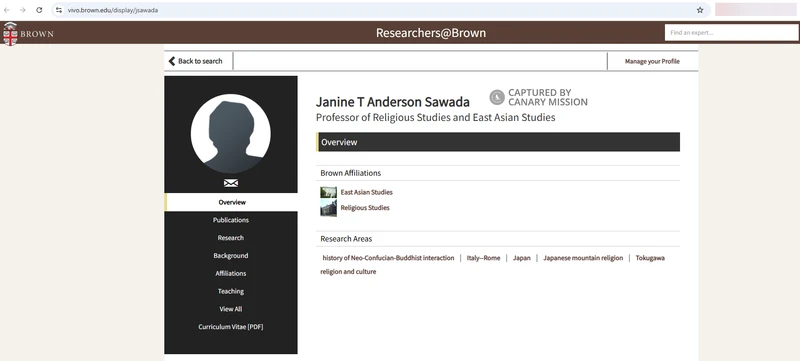Click the Religious Studies thumbnail image
This screenshot has height=361, width=800.
click(x=328, y=208)
